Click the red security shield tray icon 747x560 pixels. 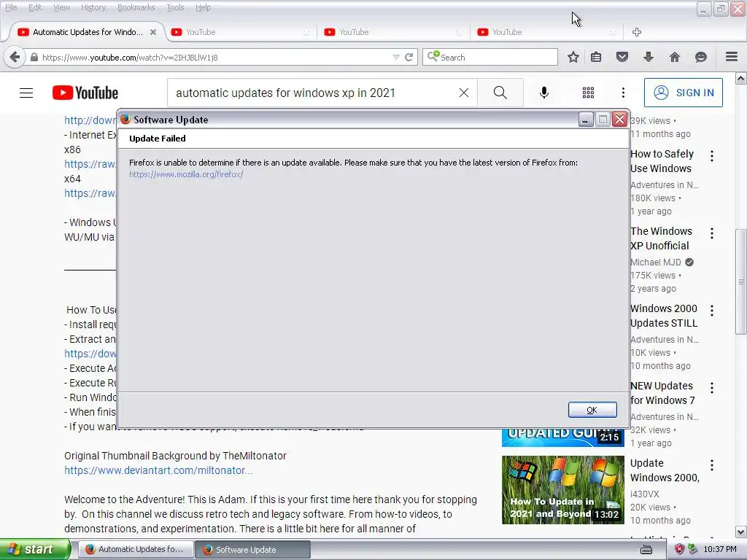point(679,550)
